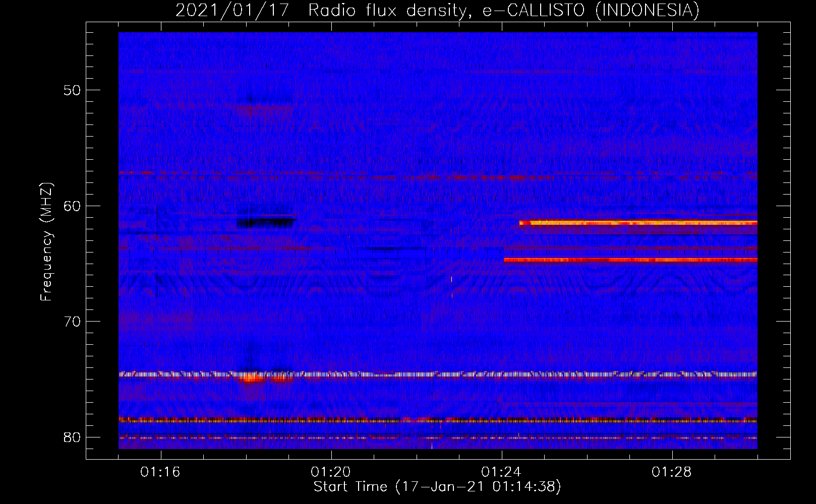The image size is (816, 504).
Task: Click the 'Start Time (17-Jan-21 01:14:38)' x-axis label
Action: point(437,487)
